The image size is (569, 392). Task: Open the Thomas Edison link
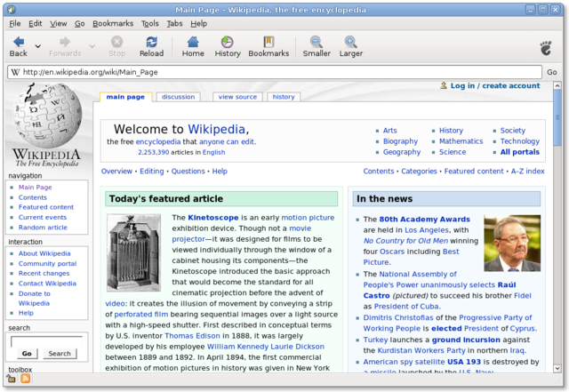coord(192,336)
